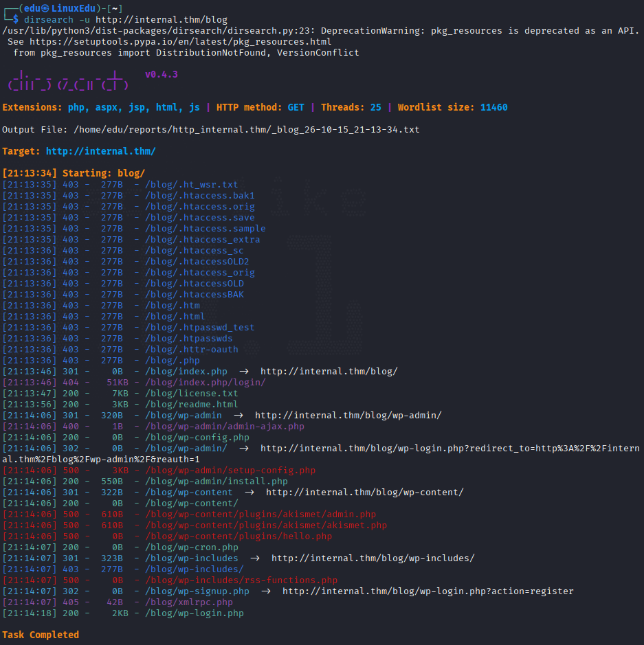Viewport: 644px width, 645px height.
Task: Open the http://internal.thm/blog/wp-includes/ redirect URL
Action: (373, 558)
